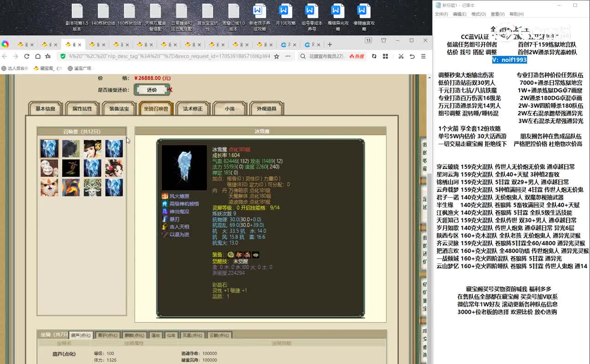Open Notepad 格式(O) menu
Viewport: 590px width, 364px height.
tap(478, 14)
